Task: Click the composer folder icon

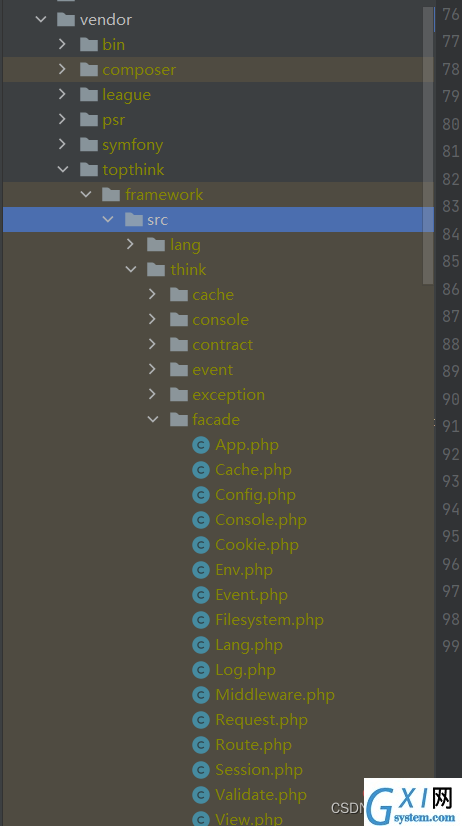Action: pos(89,70)
